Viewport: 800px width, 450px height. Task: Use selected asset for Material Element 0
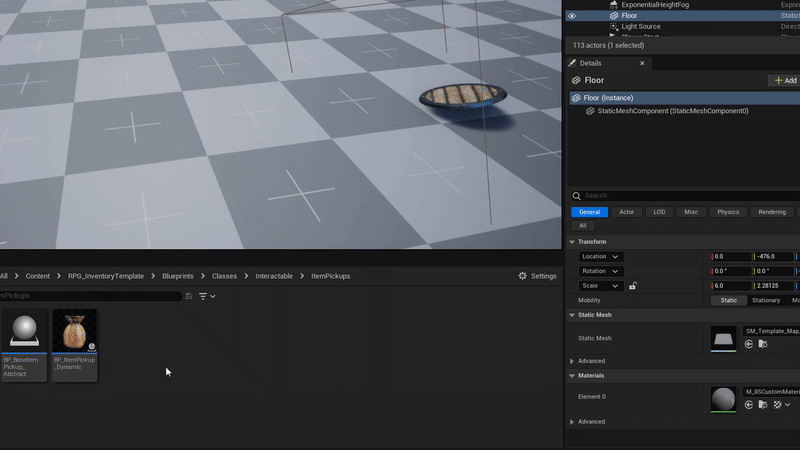749,404
